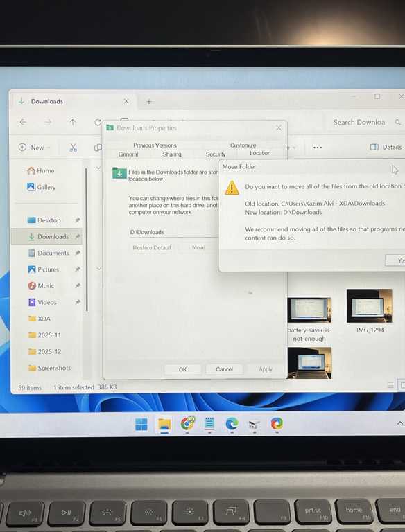Open Home in the navigation pane
This screenshot has width=405, height=532.
tap(41, 170)
